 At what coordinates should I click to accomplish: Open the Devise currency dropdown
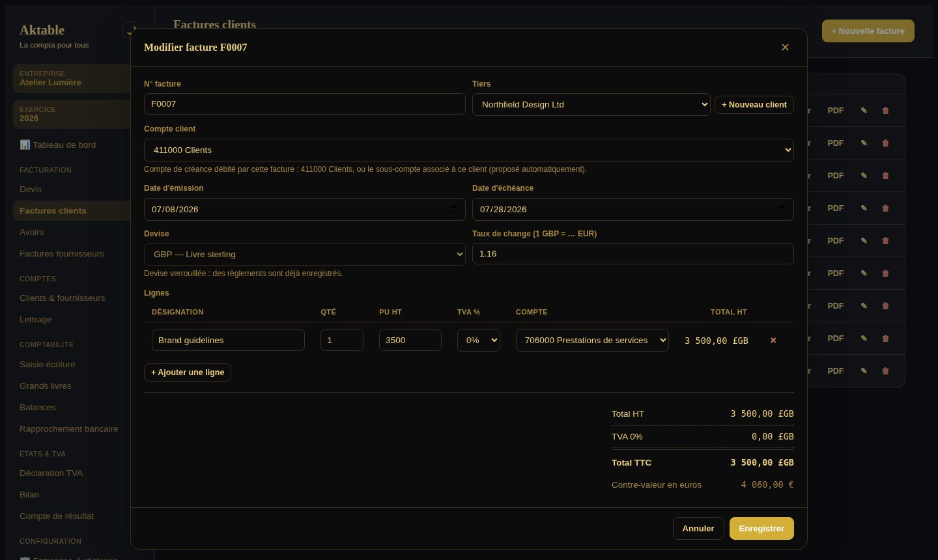[305, 254]
